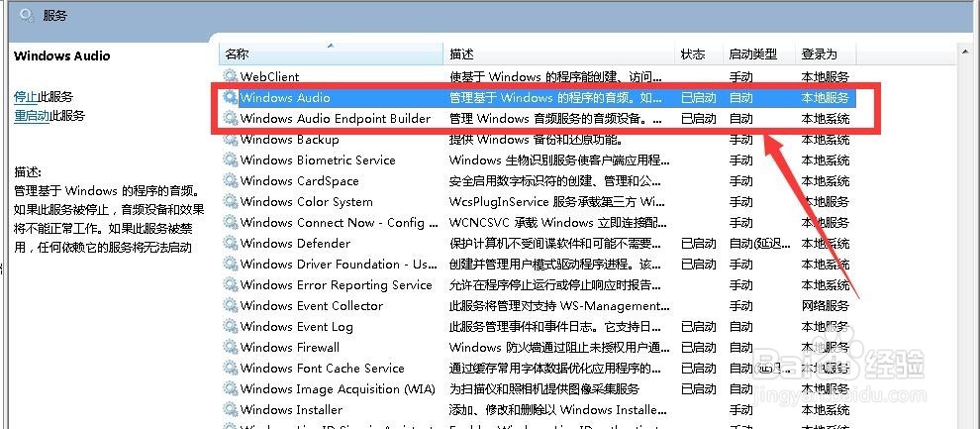
Task: Click gear icon of Windows Image Acquisition
Action: [x=231, y=388]
